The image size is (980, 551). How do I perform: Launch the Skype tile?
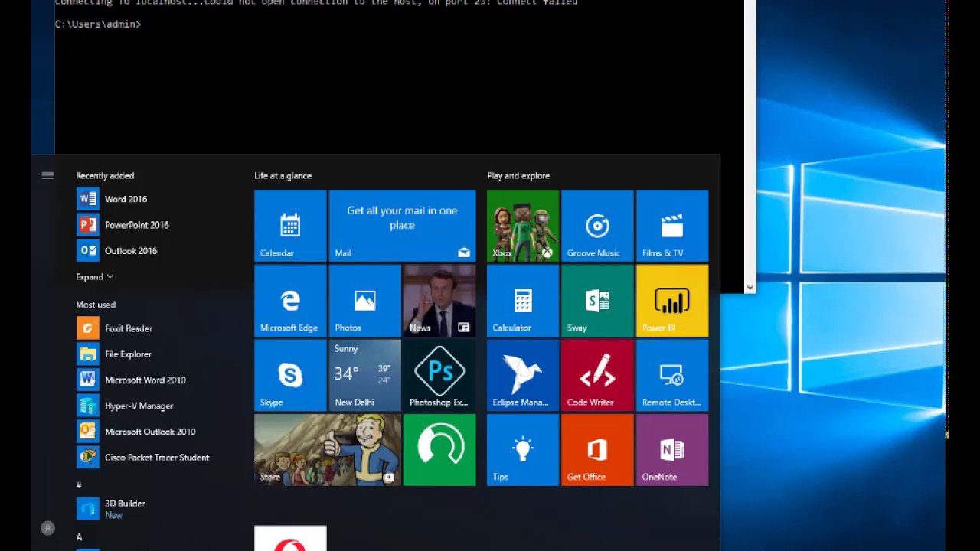tap(290, 375)
